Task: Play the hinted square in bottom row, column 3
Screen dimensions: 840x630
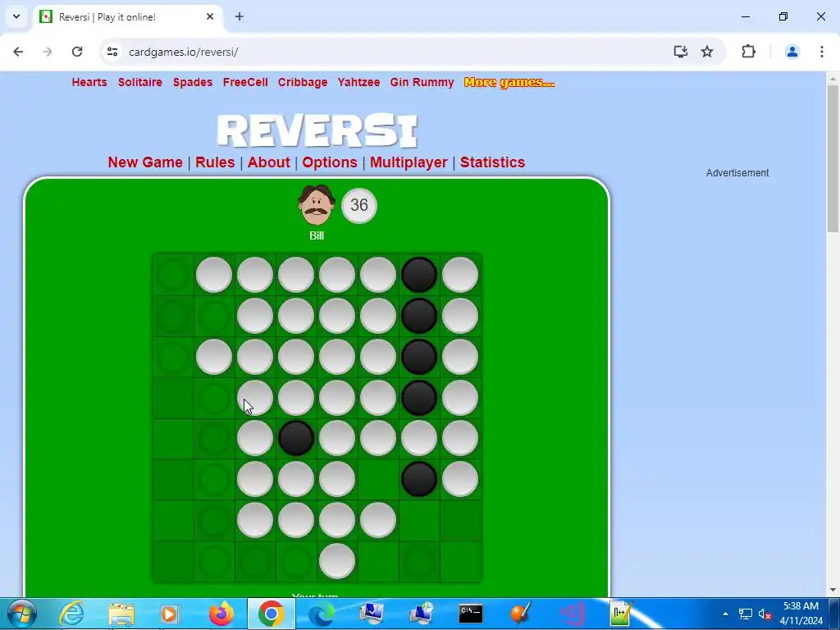Action: tap(255, 561)
